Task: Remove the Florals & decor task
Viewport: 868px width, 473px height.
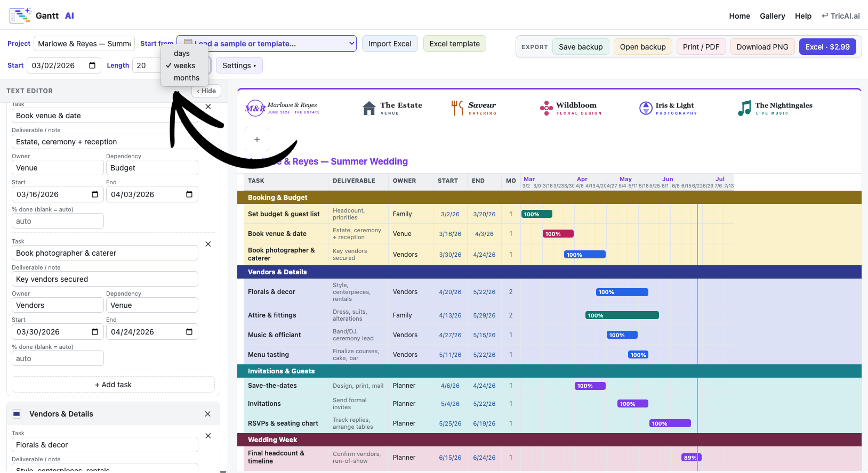Action: (208, 436)
